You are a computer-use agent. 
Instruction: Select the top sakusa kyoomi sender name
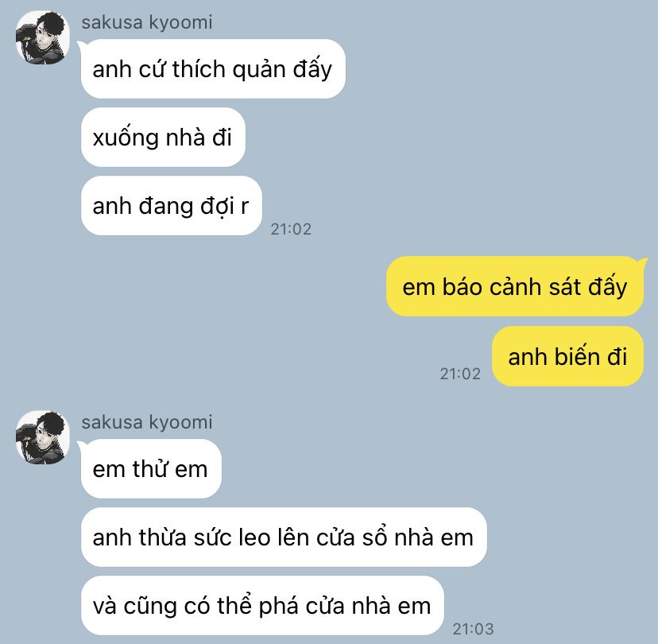click(147, 22)
